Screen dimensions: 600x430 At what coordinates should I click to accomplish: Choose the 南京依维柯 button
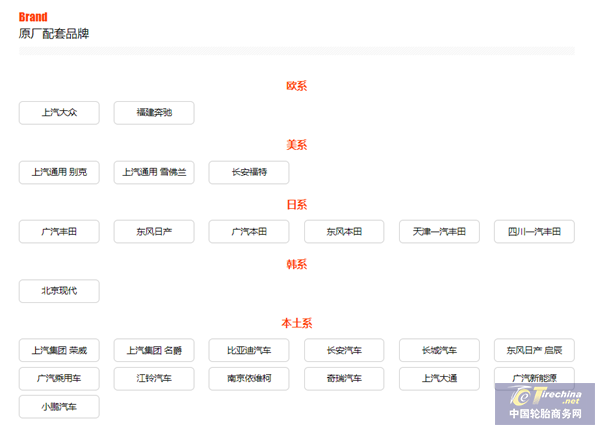[x=249, y=379]
